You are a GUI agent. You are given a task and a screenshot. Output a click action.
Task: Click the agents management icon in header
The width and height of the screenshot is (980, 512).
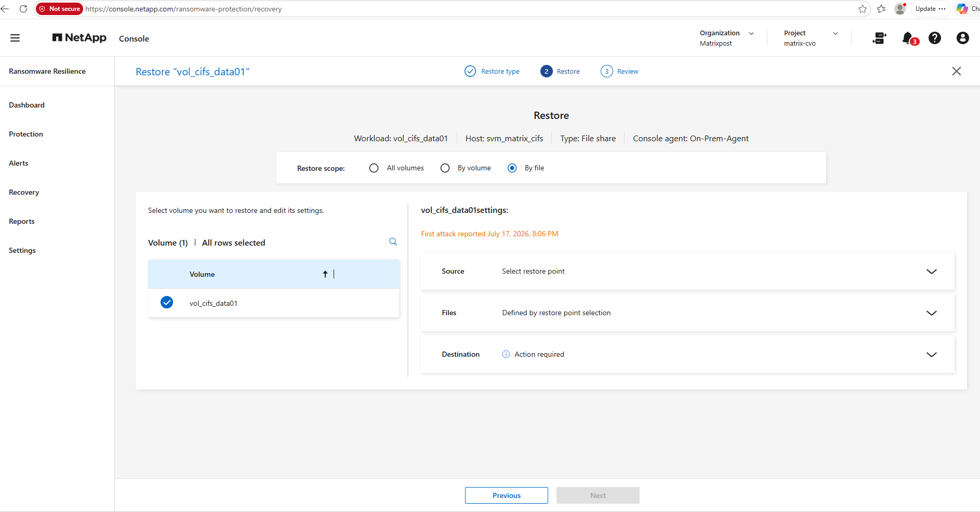pyautogui.click(x=879, y=38)
